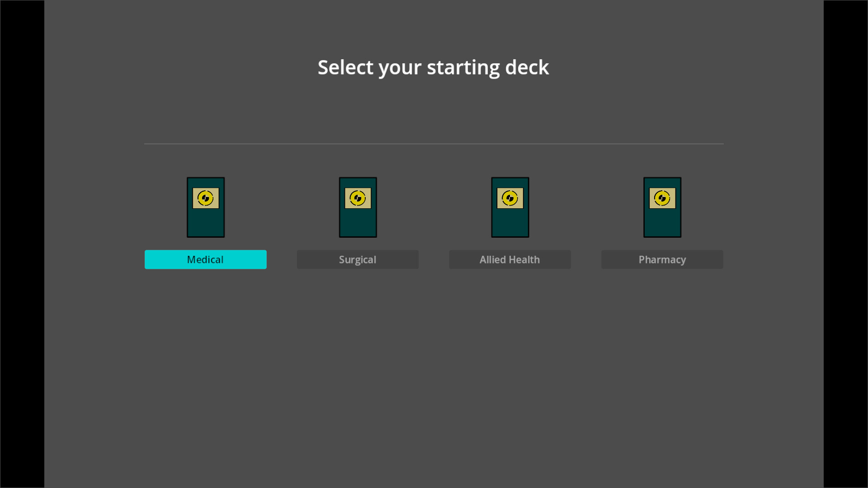
Task: Click yellow emblem on the Pharmacy card
Action: (x=662, y=198)
